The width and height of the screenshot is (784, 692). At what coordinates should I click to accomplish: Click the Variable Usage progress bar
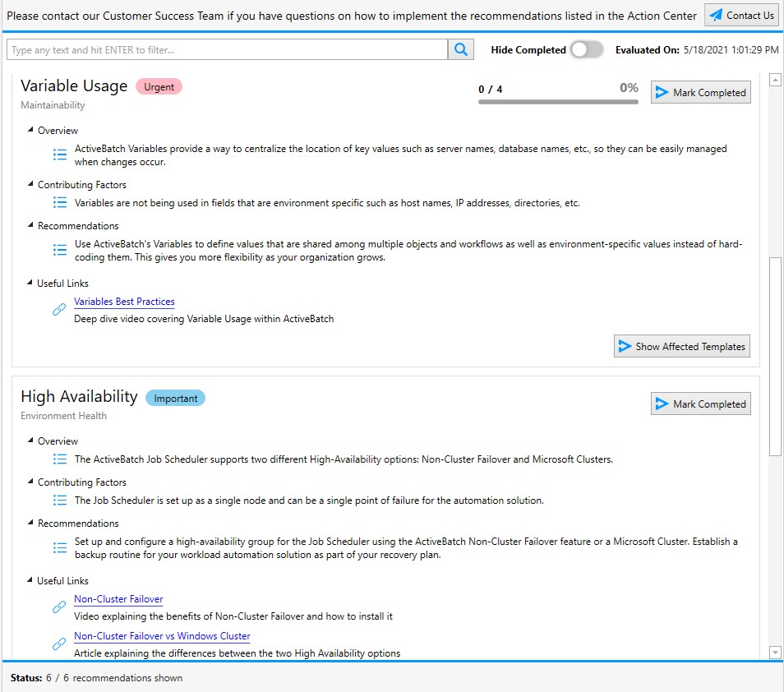point(558,102)
